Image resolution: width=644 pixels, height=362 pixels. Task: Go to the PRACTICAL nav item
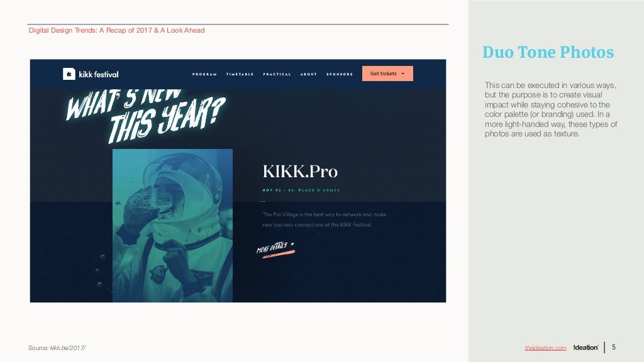pyautogui.click(x=277, y=74)
